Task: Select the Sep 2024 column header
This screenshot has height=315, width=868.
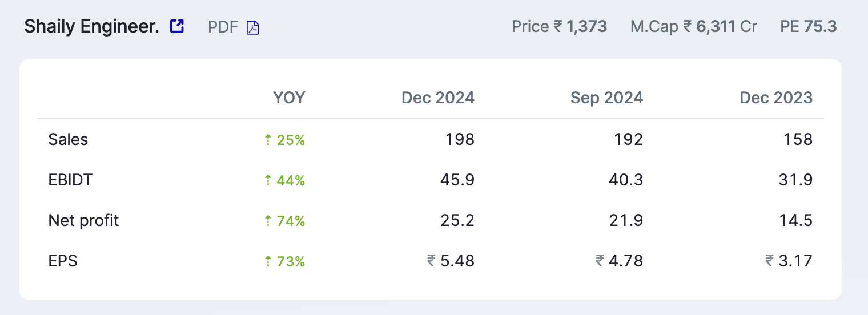Action: point(607,98)
